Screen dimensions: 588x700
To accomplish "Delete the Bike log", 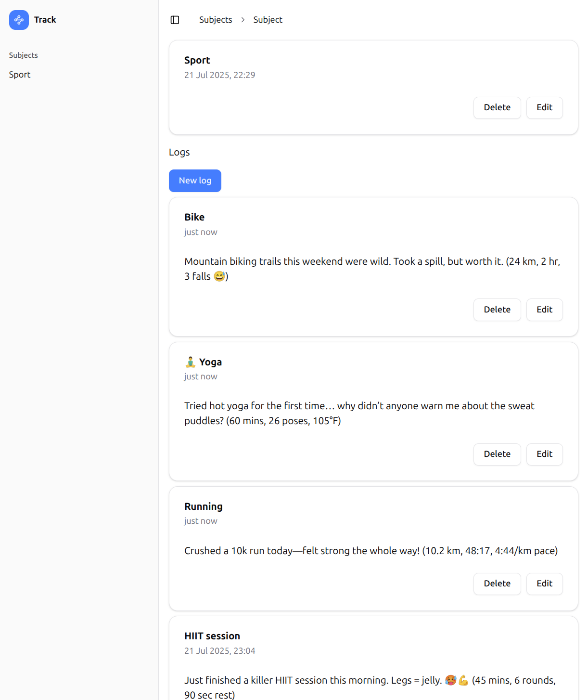I will tap(497, 310).
